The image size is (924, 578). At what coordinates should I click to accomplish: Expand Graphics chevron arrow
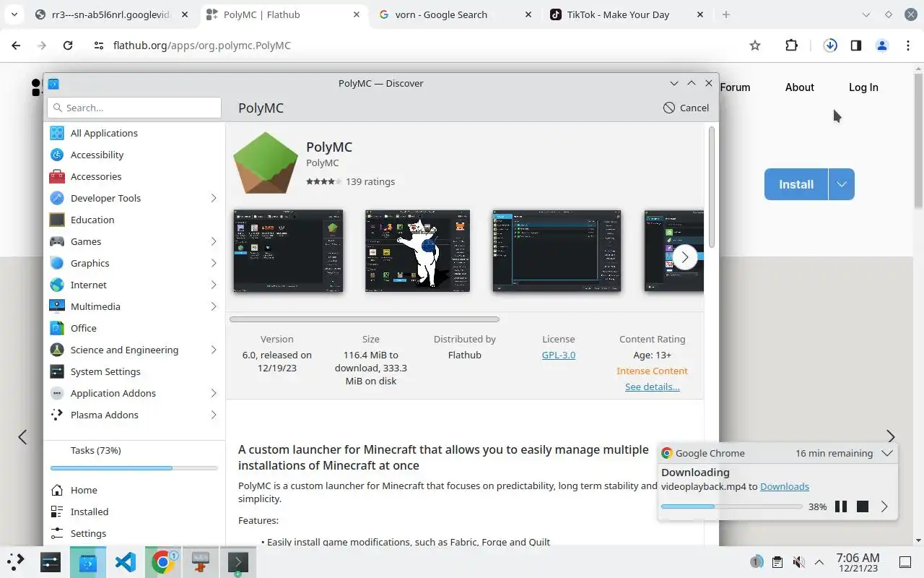(x=214, y=263)
